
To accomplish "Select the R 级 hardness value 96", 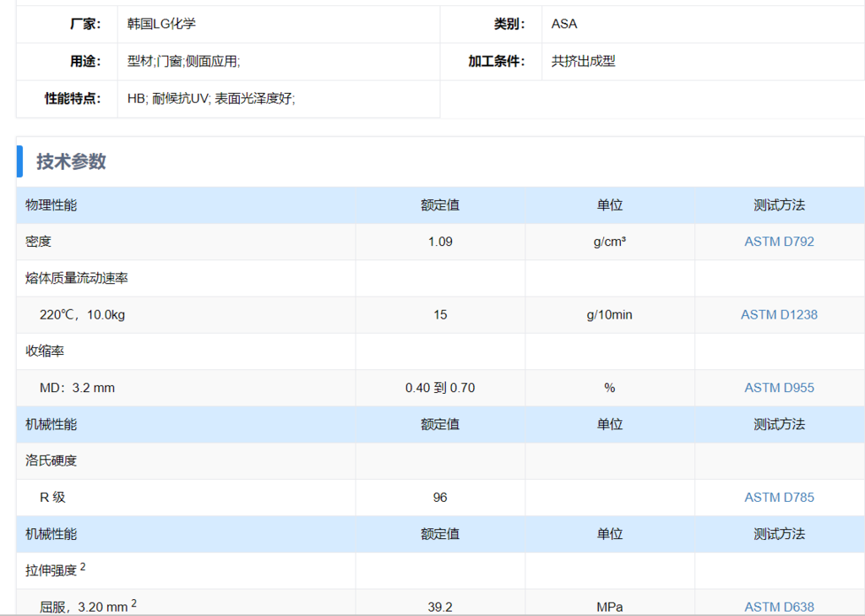I will tap(440, 498).
